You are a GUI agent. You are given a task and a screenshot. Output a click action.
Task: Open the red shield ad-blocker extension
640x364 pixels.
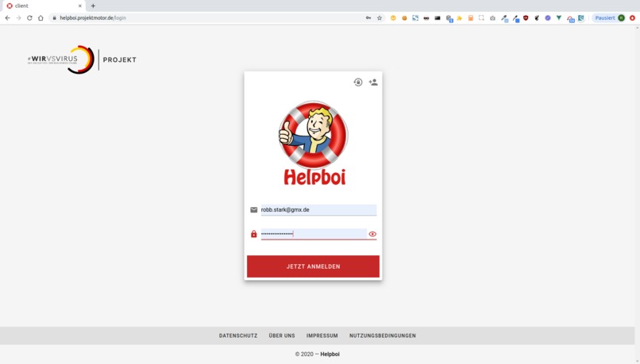(526, 18)
